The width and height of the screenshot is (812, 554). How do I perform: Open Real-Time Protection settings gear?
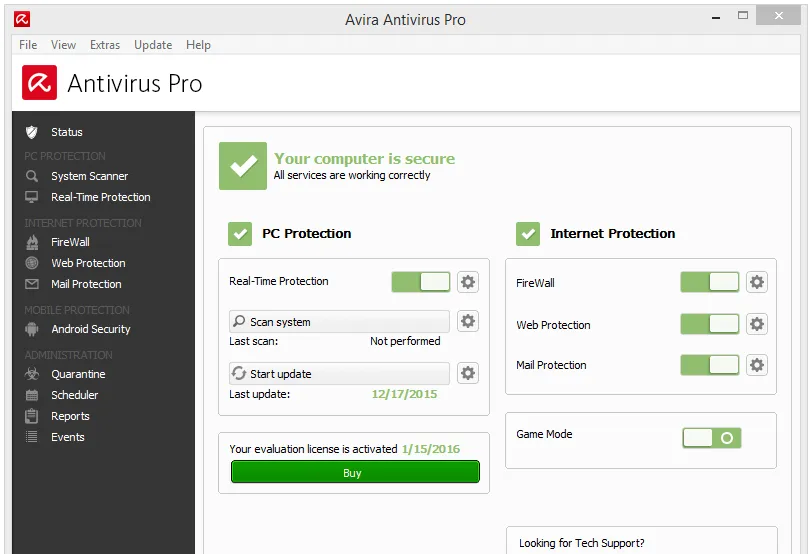[468, 282]
